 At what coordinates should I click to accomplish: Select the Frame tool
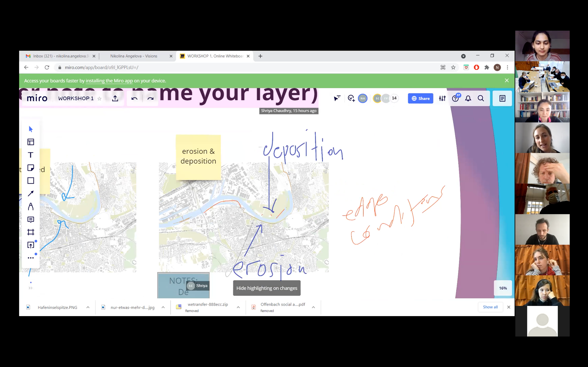point(31,232)
